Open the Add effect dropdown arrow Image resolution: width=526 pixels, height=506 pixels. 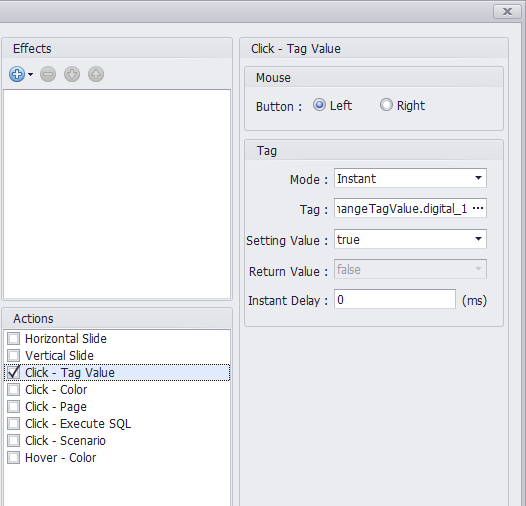point(31,74)
